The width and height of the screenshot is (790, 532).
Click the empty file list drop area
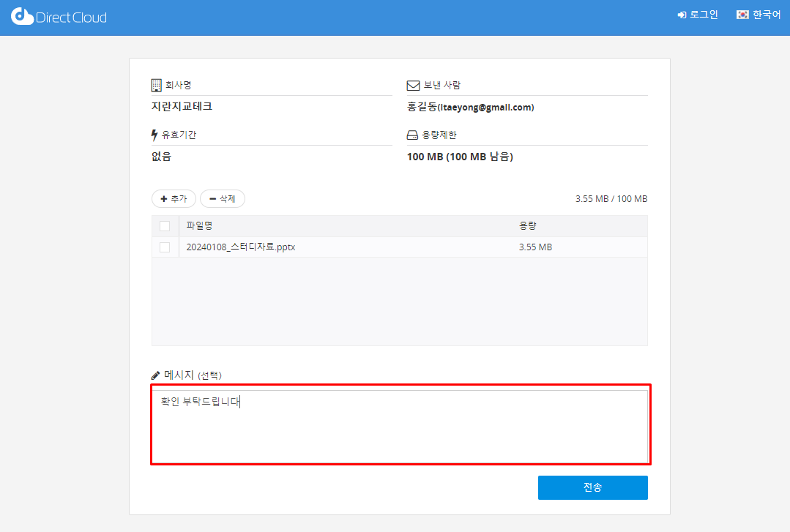pos(399,301)
